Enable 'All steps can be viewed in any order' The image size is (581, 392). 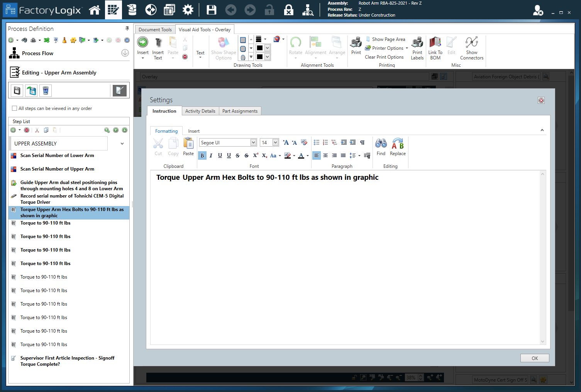(x=15, y=108)
